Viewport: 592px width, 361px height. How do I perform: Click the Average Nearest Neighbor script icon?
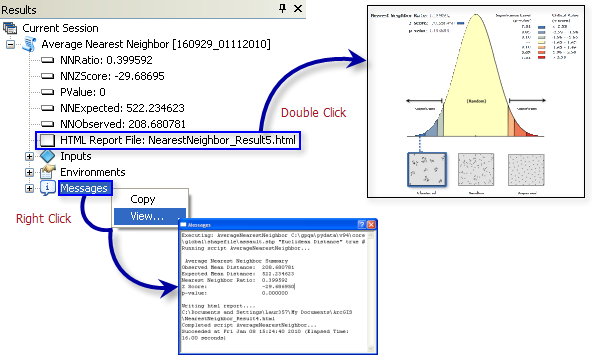pos(29,44)
